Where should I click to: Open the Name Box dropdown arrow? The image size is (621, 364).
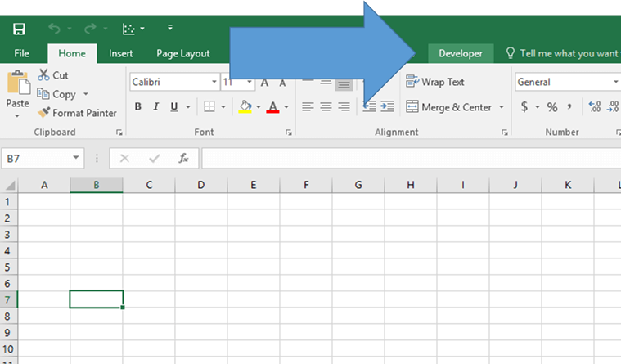[x=76, y=159]
